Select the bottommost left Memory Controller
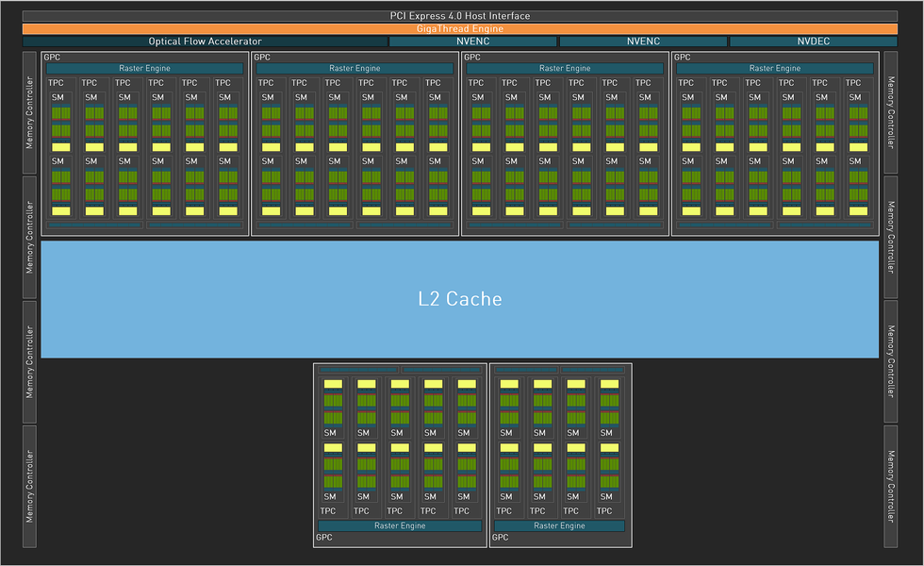This screenshot has width=924, height=566. point(29,487)
